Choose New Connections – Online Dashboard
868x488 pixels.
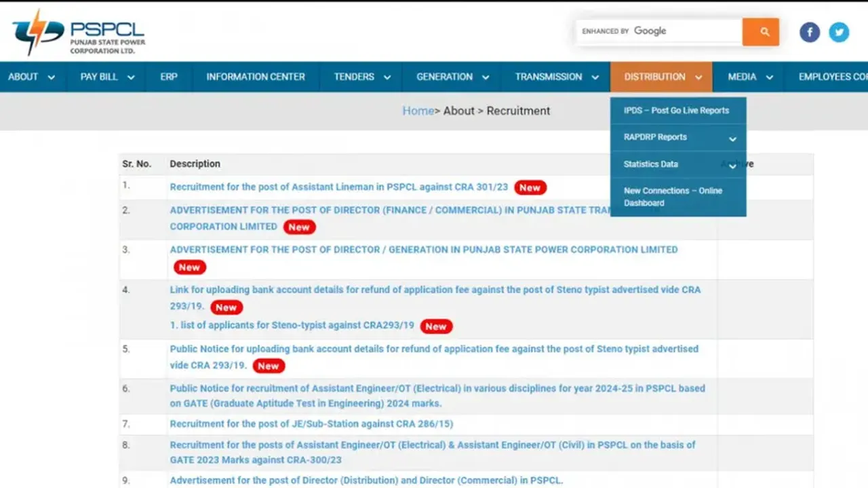[x=673, y=197]
